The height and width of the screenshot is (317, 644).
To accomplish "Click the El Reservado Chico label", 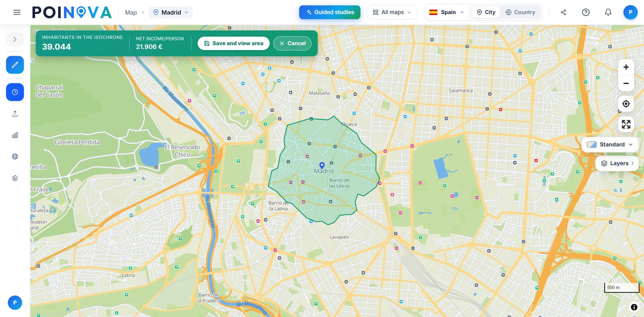I will tap(182, 151).
